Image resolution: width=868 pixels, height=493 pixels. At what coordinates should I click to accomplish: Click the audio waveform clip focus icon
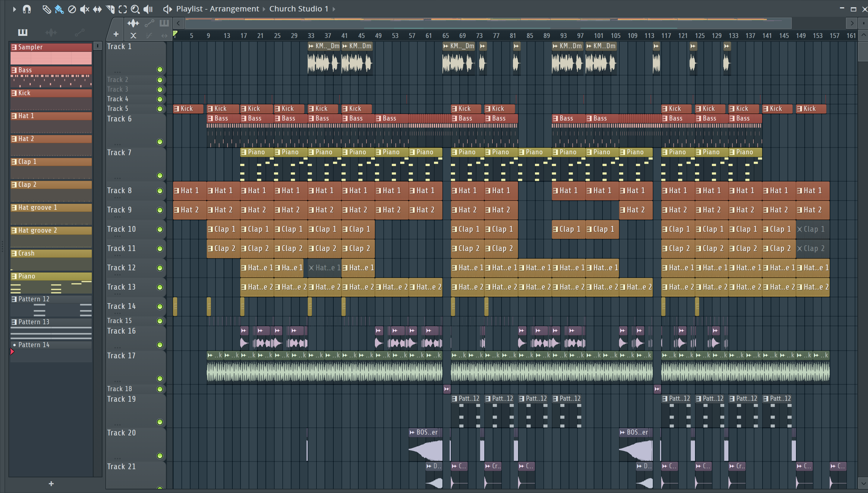coord(133,24)
